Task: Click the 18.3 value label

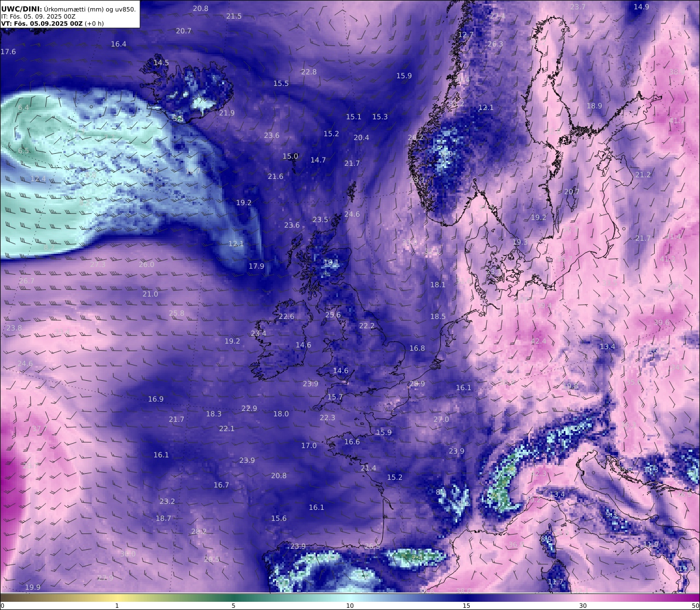Action: pyautogui.click(x=214, y=414)
